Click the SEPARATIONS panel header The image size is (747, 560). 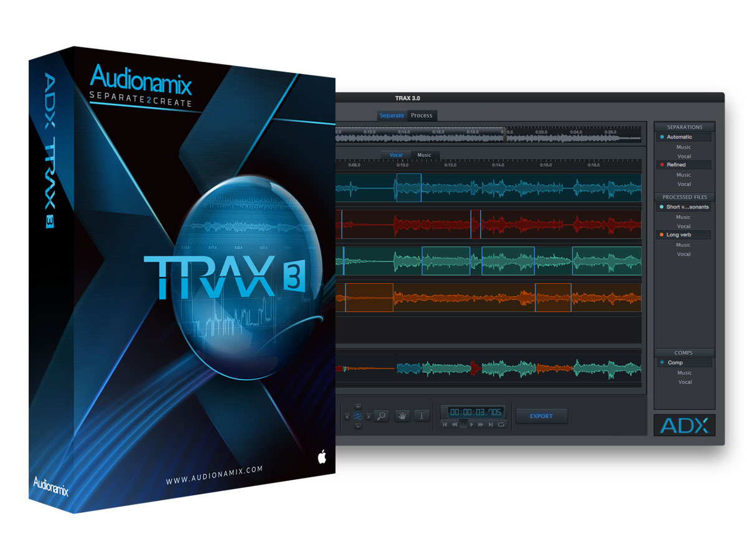[x=684, y=127]
